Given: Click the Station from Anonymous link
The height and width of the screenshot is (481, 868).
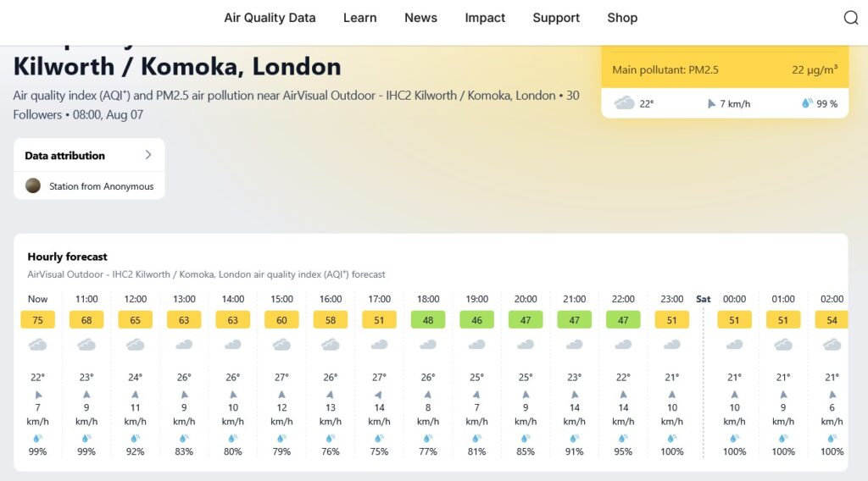Looking at the screenshot, I should 102,186.
